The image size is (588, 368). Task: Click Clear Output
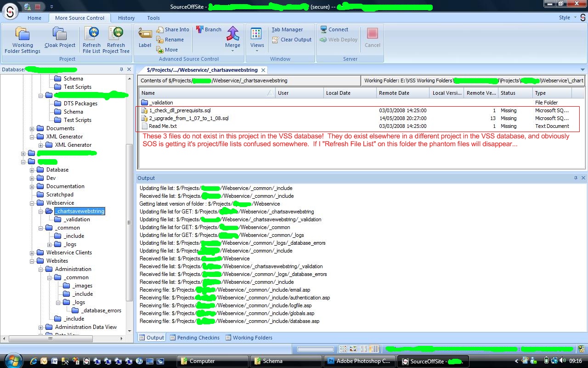(292, 40)
